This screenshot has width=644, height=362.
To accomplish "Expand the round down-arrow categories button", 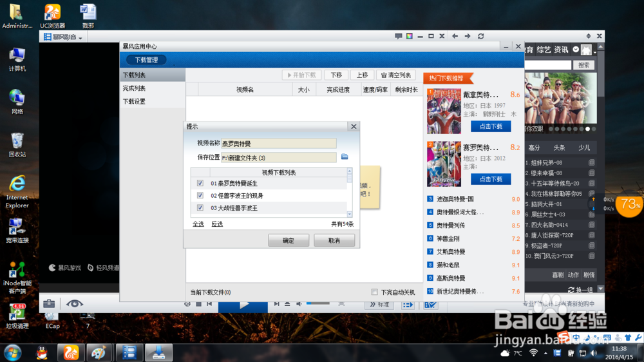I will coord(576,50).
